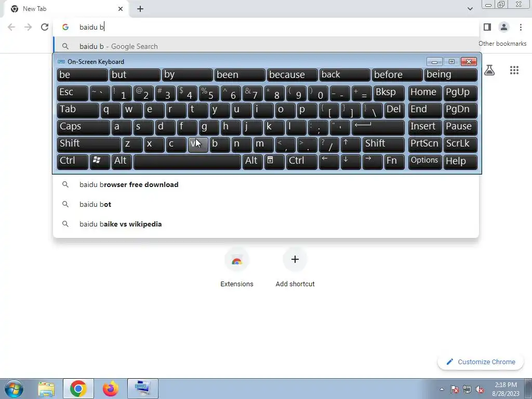532x399 pixels.
Task: Click On-Screen Keyboard taskbar icon
Action: [x=142, y=389]
